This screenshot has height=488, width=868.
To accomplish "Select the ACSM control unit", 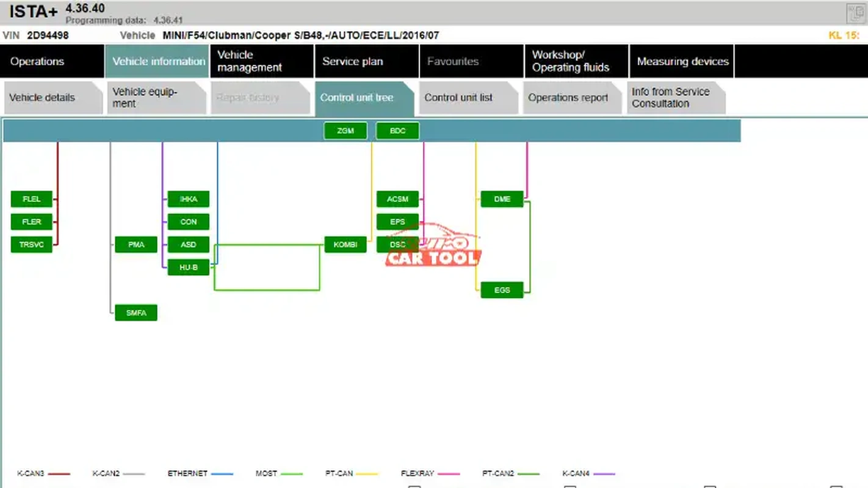I will coord(397,199).
